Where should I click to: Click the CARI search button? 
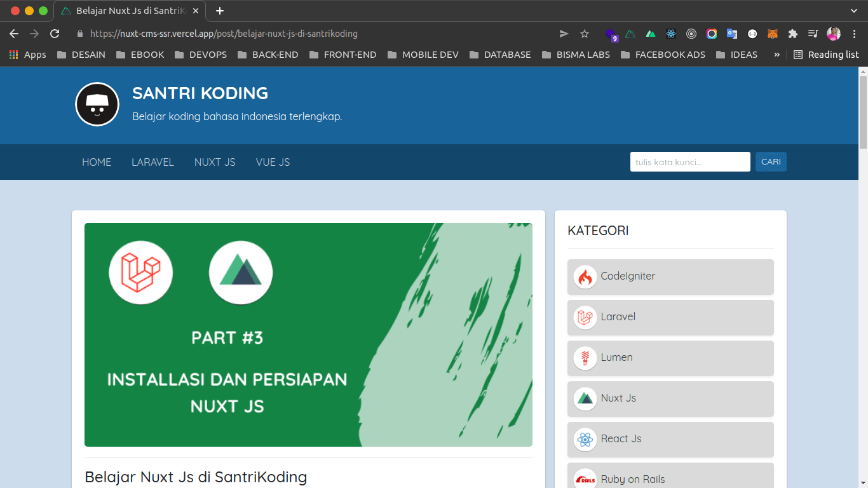771,162
